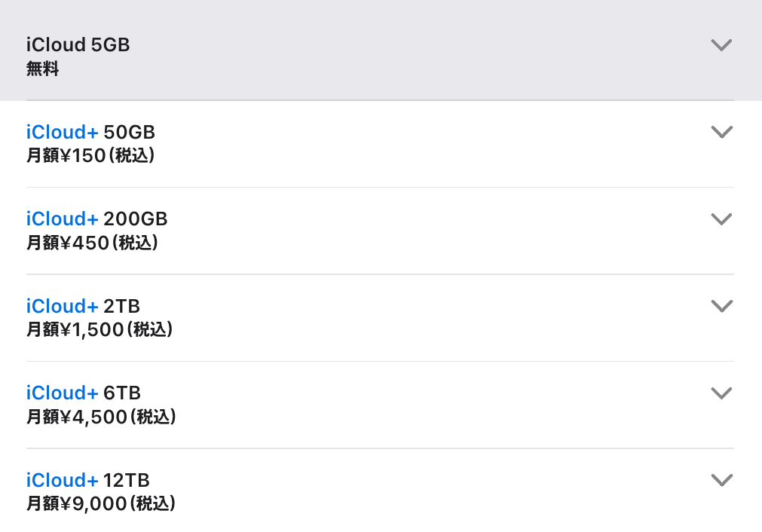This screenshot has height=532, width=762.
Task: Select the 月額¥450(税込) price text
Action: click(92, 243)
